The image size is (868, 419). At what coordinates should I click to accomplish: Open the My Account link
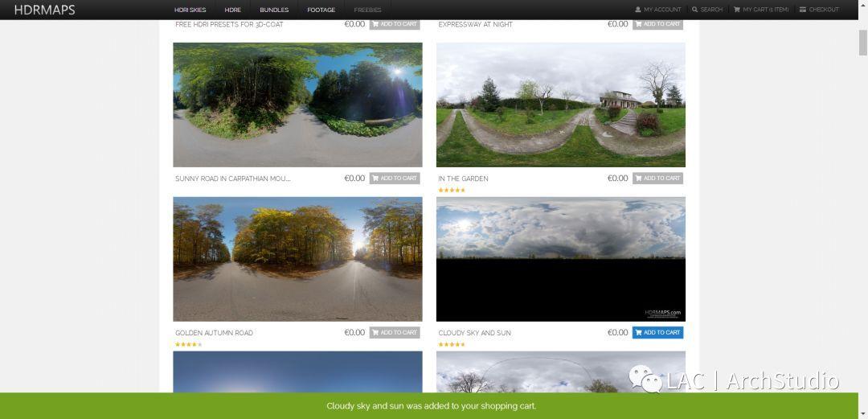point(662,10)
